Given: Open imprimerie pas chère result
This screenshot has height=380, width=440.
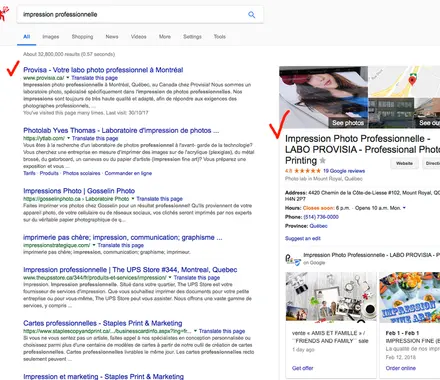Looking at the screenshot, I should (x=123, y=237).
